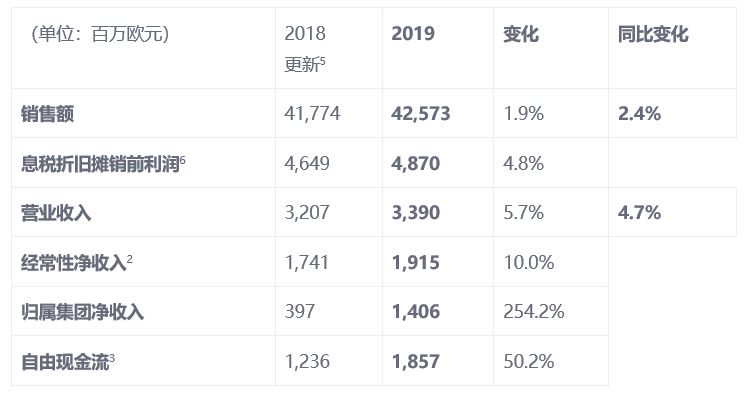Select the 2019 column header

pyautogui.click(x=413, y=33)
